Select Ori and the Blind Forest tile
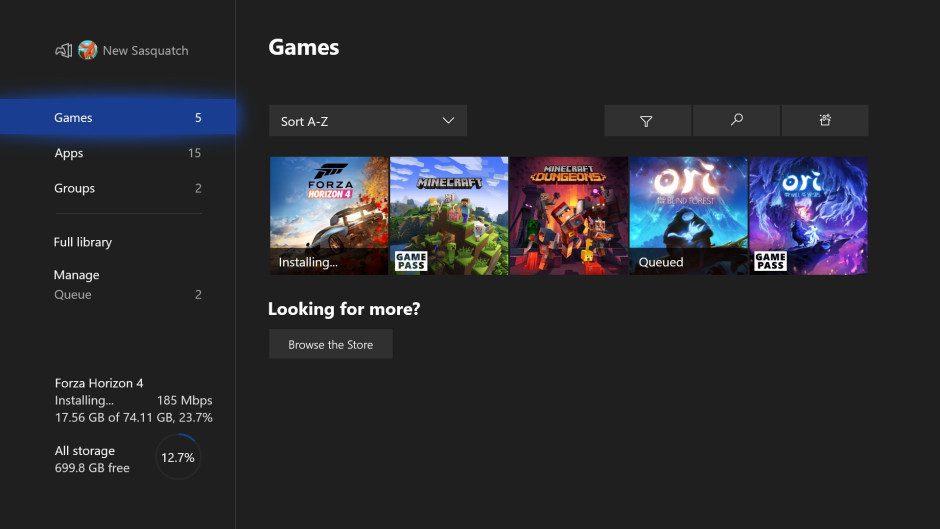The width and height of the screenshot is (940, 529). click(689, 216)
